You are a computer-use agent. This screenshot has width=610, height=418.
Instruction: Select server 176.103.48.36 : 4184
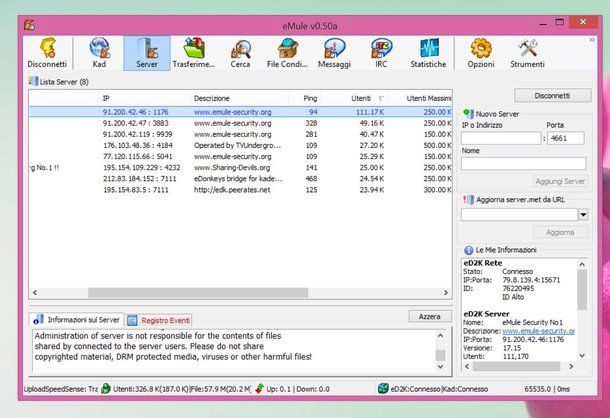(240, 145)
